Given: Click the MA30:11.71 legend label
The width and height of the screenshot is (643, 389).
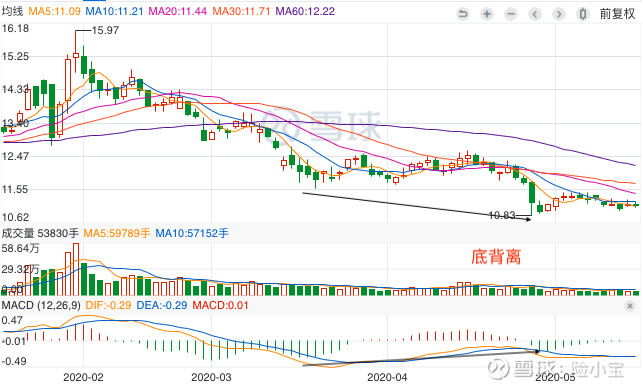Looking at the screenshot, I should click(241, 11).
